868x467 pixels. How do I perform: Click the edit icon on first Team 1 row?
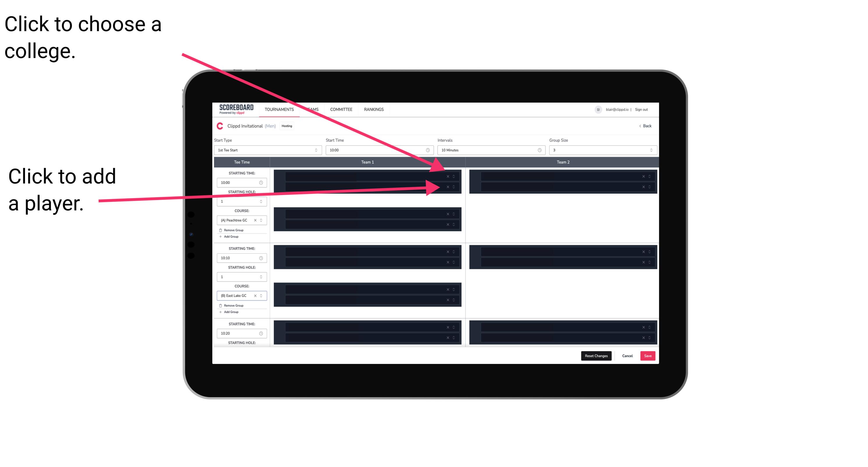[x=454, y=176]
